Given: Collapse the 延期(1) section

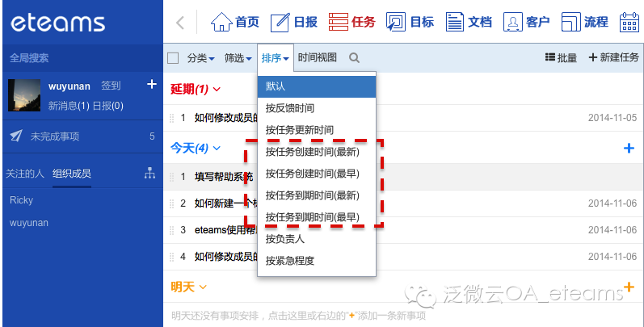Looking at the screenshot, I should click(x=196, y=89).
